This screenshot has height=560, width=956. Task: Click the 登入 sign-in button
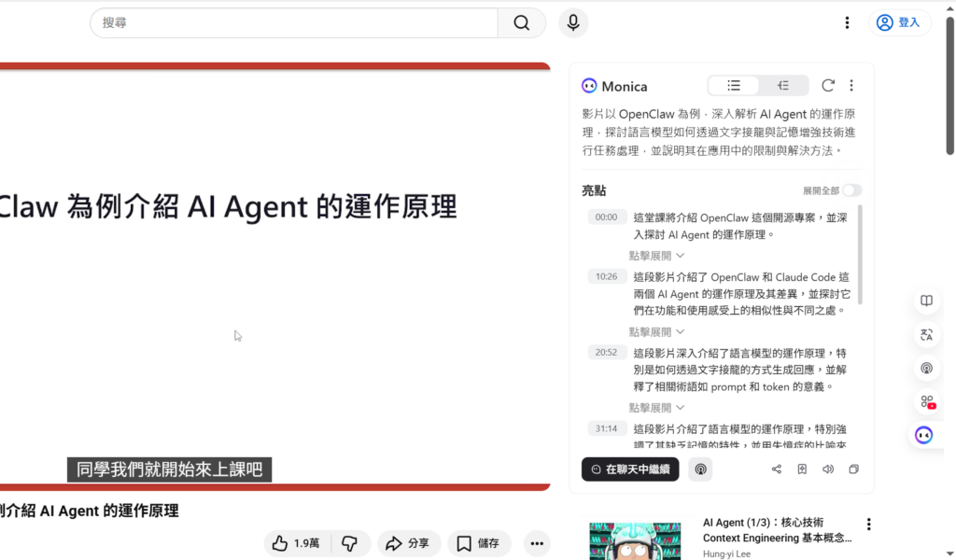click(x=899, y=22)
